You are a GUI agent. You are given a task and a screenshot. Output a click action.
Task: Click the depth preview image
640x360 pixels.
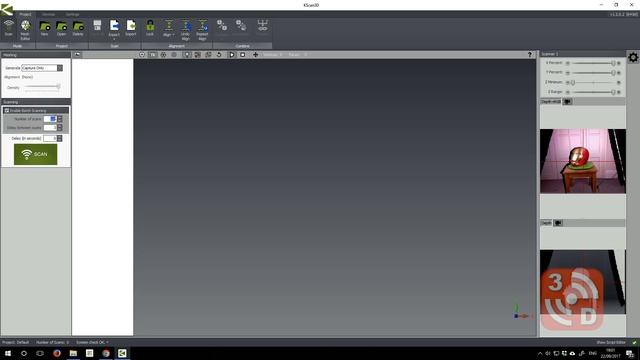coord(583,282)
